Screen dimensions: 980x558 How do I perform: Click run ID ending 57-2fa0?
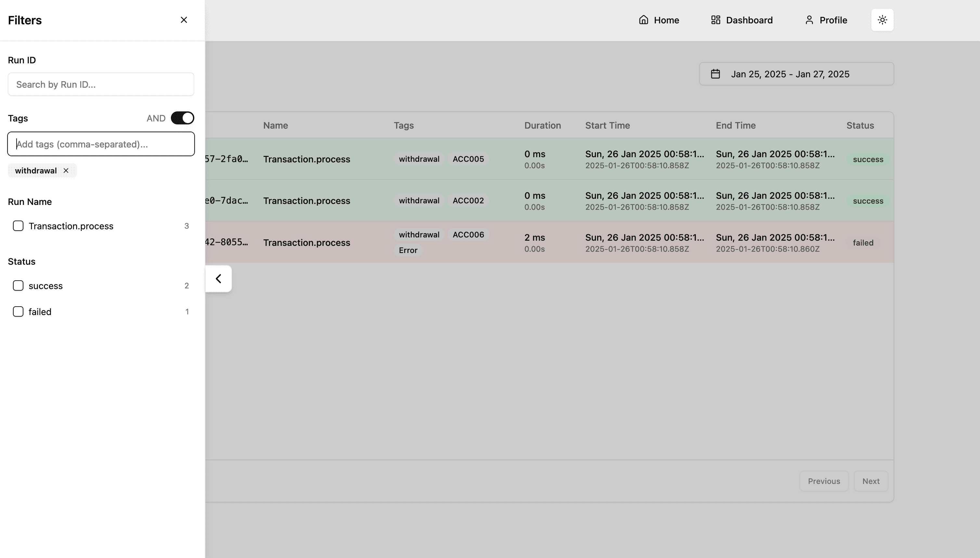point(226,159)
